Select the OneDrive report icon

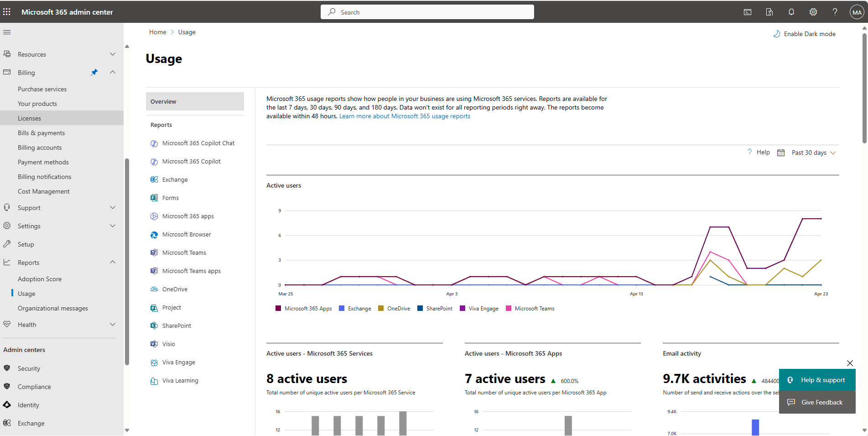(x=154, y=289)
